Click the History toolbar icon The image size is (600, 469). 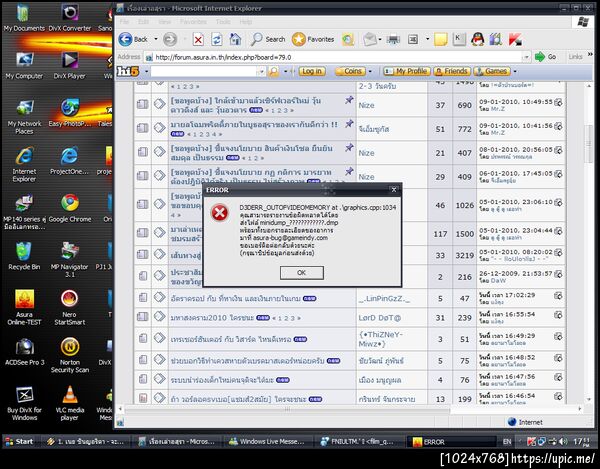click(x=348, y=39)
